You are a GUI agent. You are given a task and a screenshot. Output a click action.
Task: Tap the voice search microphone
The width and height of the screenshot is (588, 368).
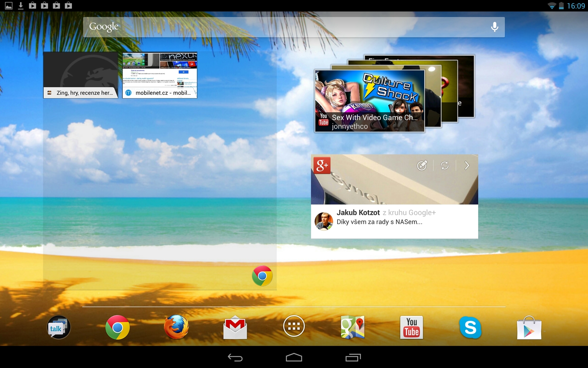click(495, 27)
